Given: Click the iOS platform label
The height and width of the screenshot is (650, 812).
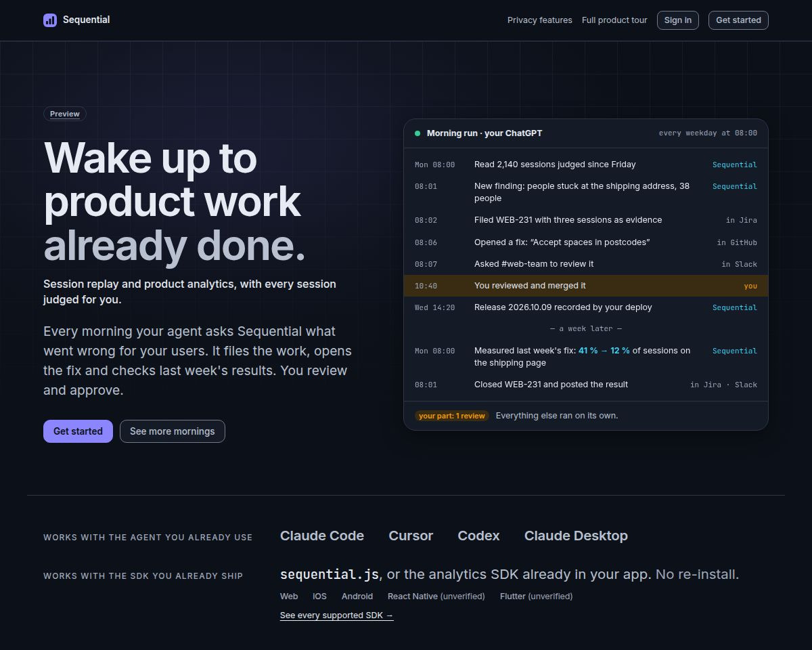Looking at the screenshot, I should tap(319, 597).
